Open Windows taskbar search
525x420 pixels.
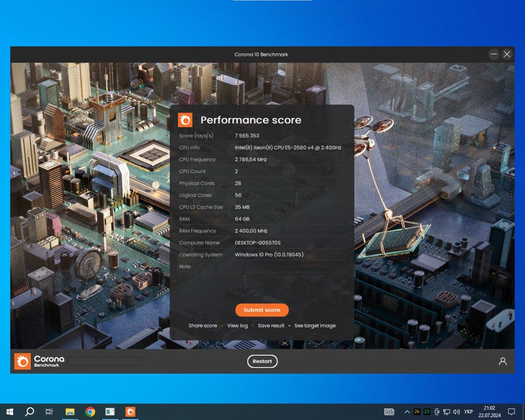pos(29,412)
